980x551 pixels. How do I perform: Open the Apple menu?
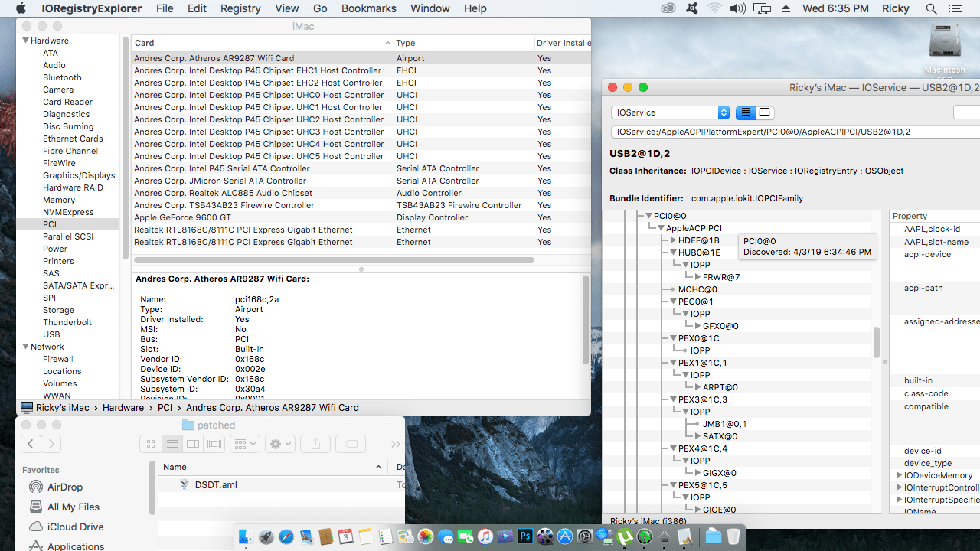click(x=21, y=8)
